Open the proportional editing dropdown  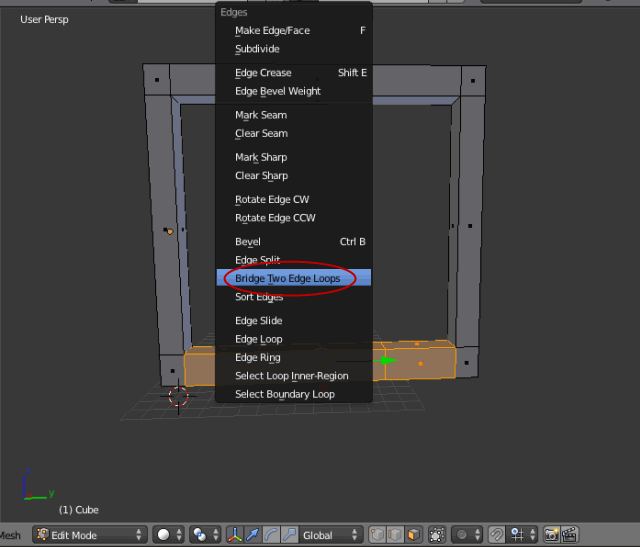point(467,535)
